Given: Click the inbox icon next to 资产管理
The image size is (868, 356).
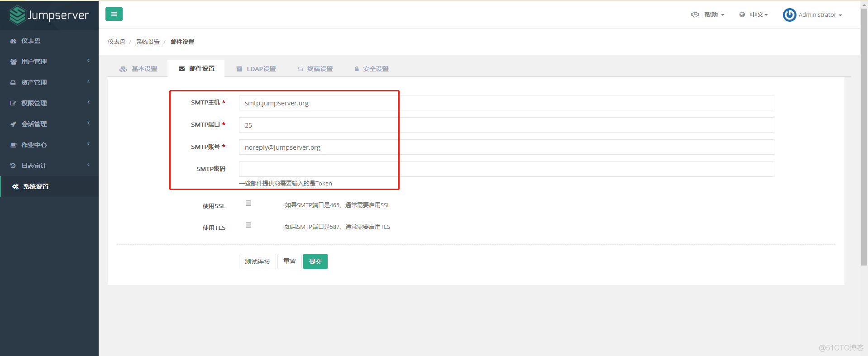Looking at the screenshot, I should click(13, 83).
